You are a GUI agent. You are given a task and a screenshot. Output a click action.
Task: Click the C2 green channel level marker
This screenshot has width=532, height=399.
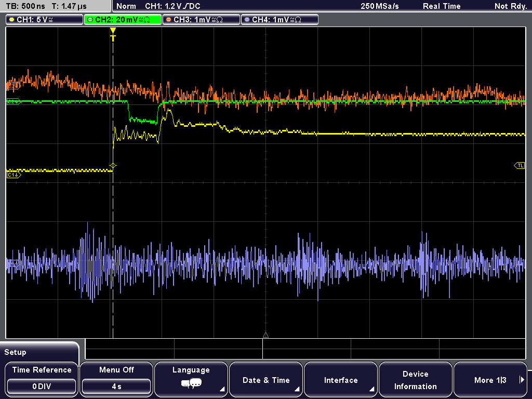click(14, 101)
